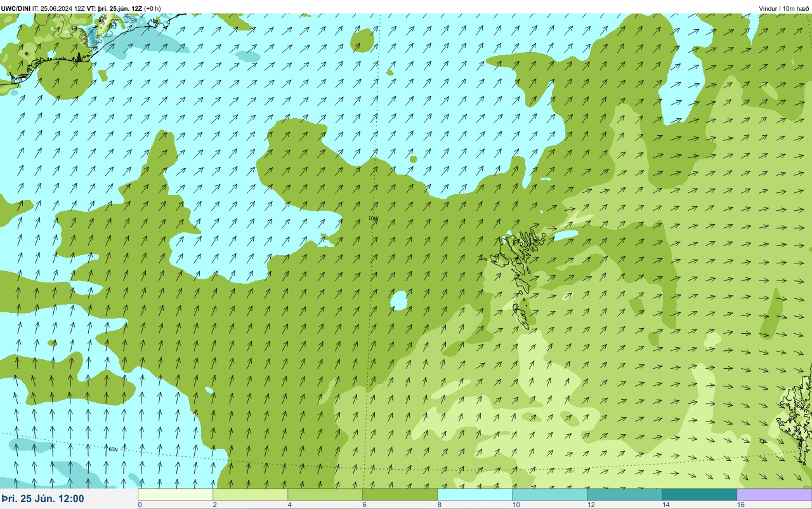Click the 6–8 m/s olive green legend swatch
The image size is (812, 509).
coord(400,494)
